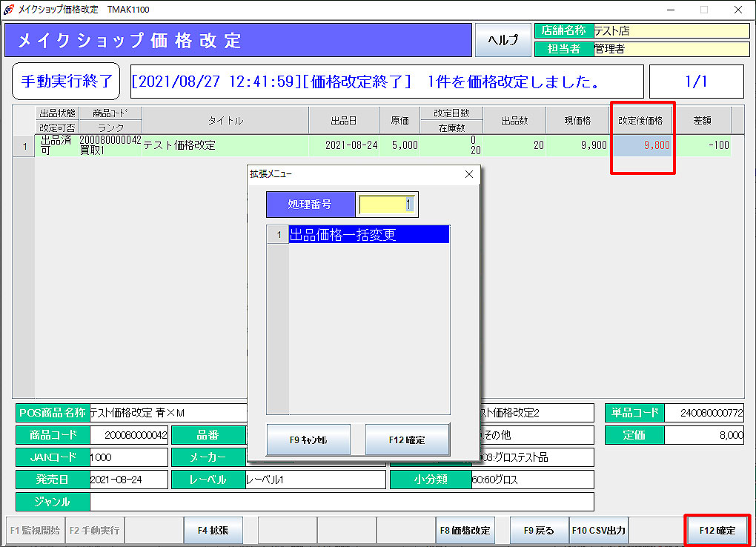Click F9 キャンセル in the 拡張メニュー dialog
Viewport: 756px width, 547px height.
(x=308, y=440)
